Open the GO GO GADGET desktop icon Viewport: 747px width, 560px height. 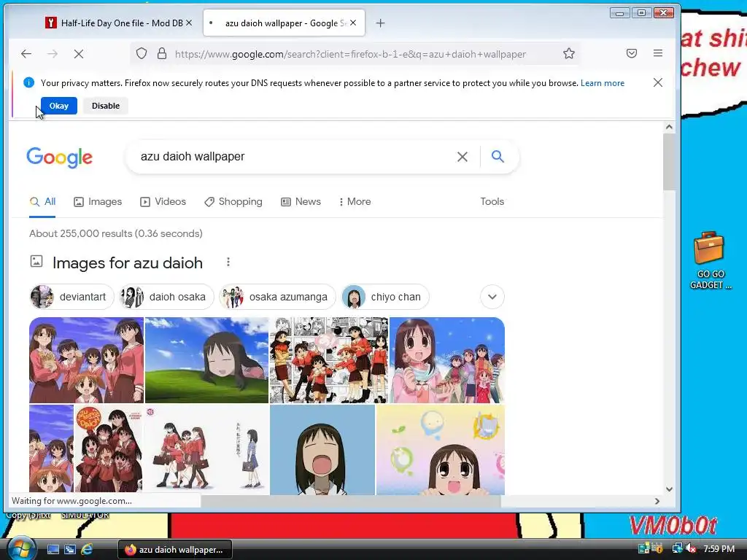point(710,260)
